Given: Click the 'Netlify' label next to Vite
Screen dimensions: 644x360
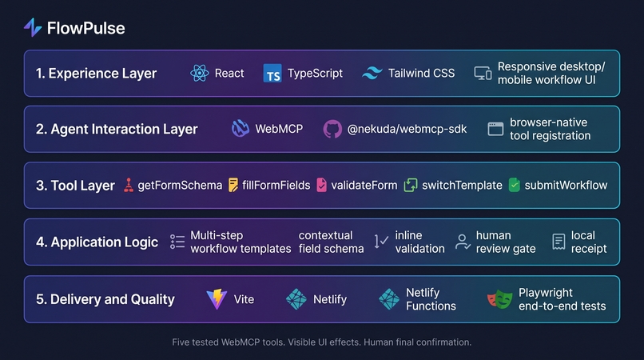Looking at the screenshot, I should click(x=330, y=299).
